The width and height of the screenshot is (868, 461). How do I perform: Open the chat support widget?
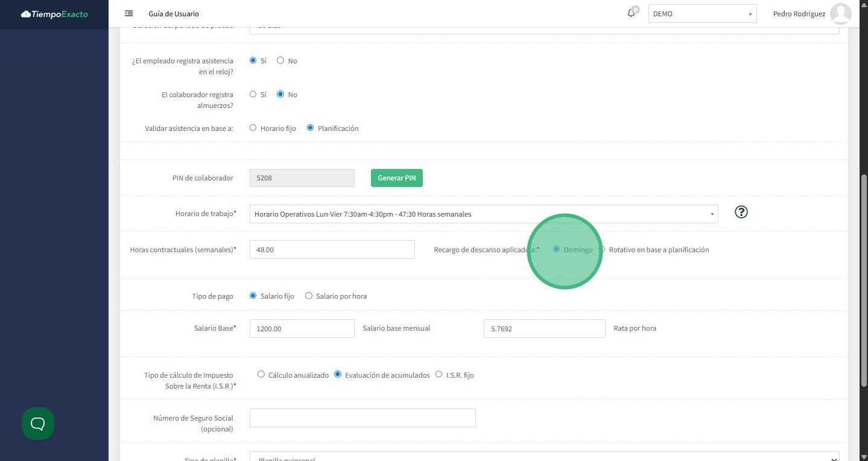pyautogui.click(x=38, y=424)
